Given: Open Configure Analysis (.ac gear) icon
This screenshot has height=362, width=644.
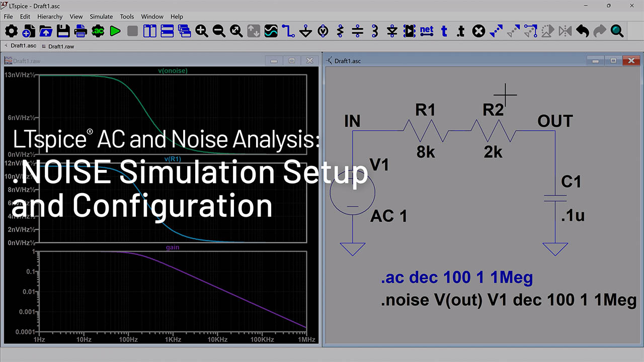Looking at the screenshot, I should coord(98,31).
